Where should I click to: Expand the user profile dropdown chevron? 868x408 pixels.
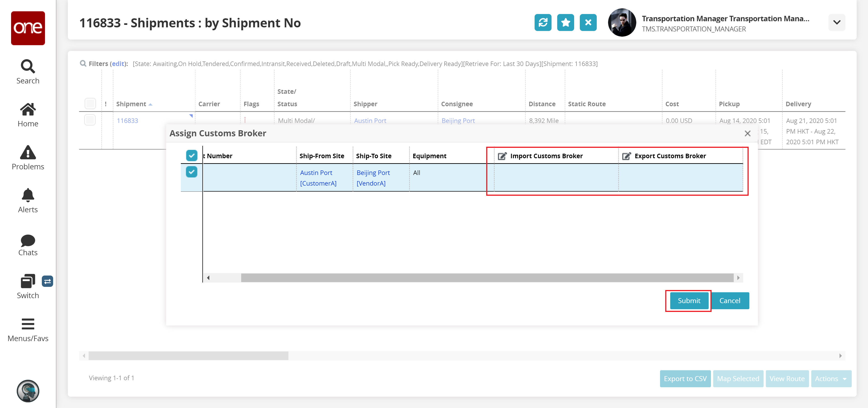(837, 23)
